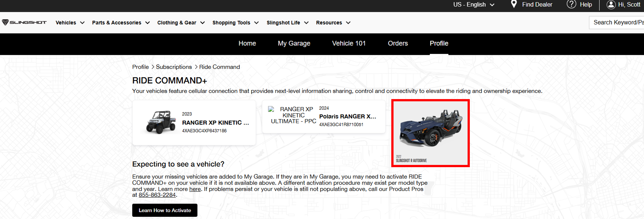The width and height of the screenshot is (644, 219).
Task: Expand Shopping Tools menu
Action: click(x=236, y=23)
